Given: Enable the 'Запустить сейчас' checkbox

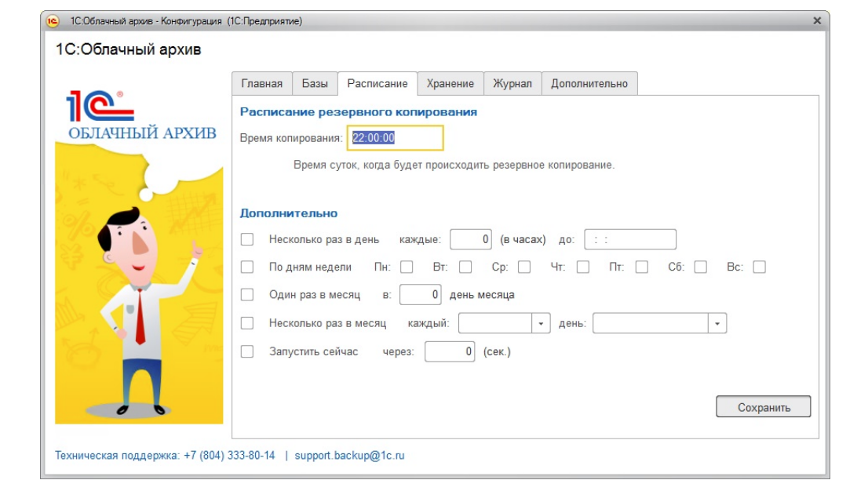Looking at the screenshot, I should 247,351.
